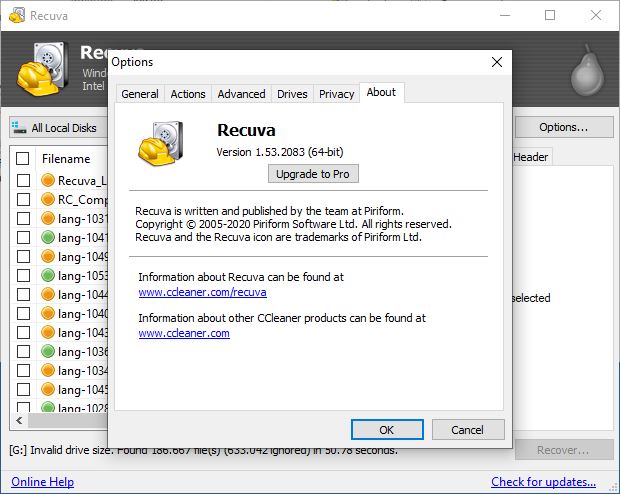Check the box for RC_Comp file
The image size is (620, 494).
tap(23, 199)
